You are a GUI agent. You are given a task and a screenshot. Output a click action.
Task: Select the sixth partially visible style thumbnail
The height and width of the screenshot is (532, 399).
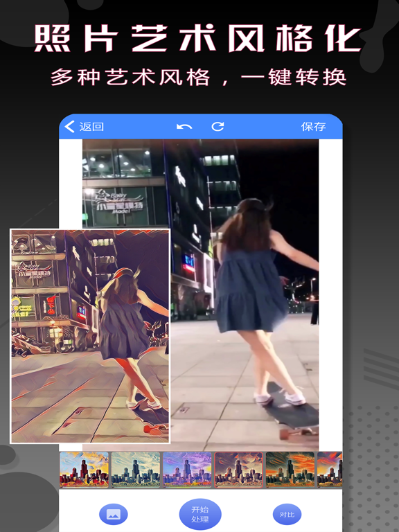(330, 470)
